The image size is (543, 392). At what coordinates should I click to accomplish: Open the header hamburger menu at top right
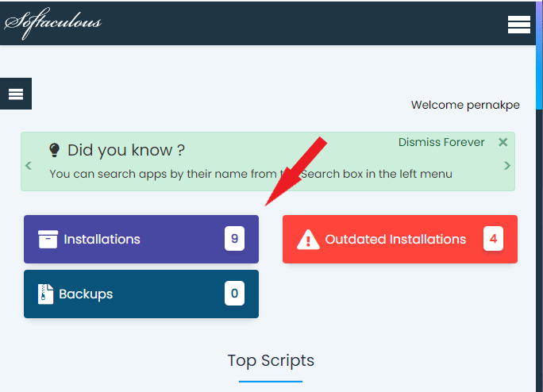(518, 25)
